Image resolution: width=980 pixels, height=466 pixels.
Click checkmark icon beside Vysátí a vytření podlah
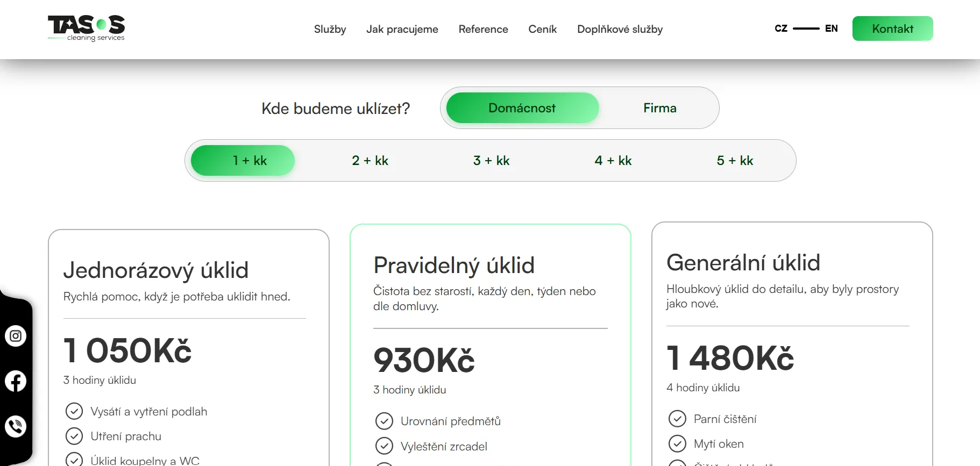tap(74, 411)
